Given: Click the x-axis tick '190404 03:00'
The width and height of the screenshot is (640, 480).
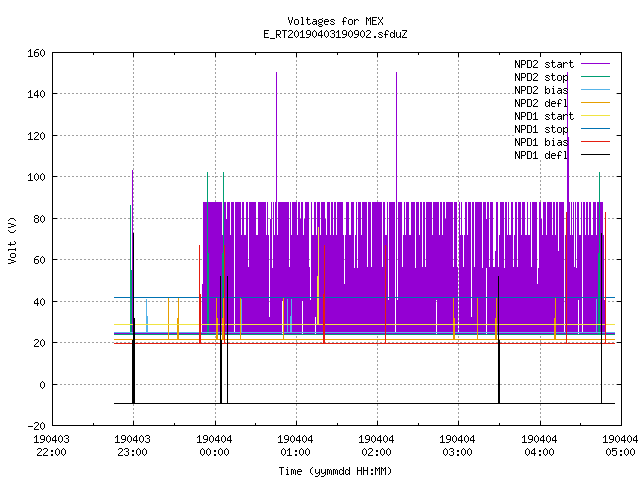Looking at the screenshot, I should pos(457,446).
